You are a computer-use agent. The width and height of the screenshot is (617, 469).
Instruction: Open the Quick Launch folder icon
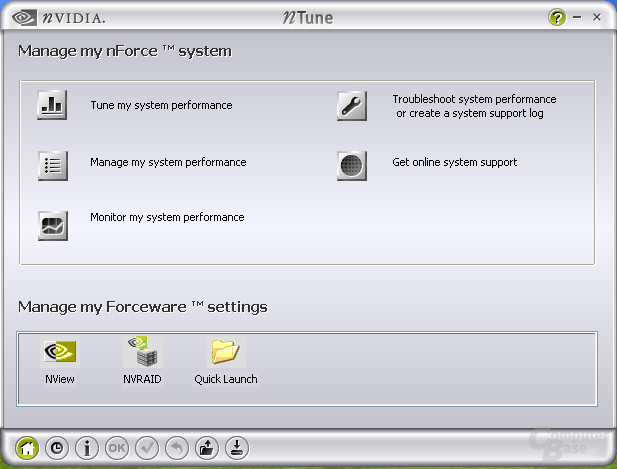225,351
